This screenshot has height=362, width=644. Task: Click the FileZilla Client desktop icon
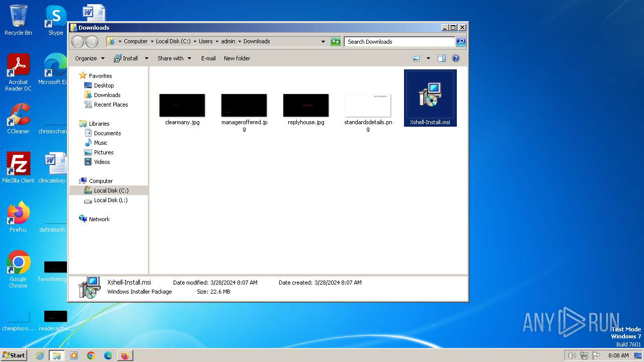point(18,167)
